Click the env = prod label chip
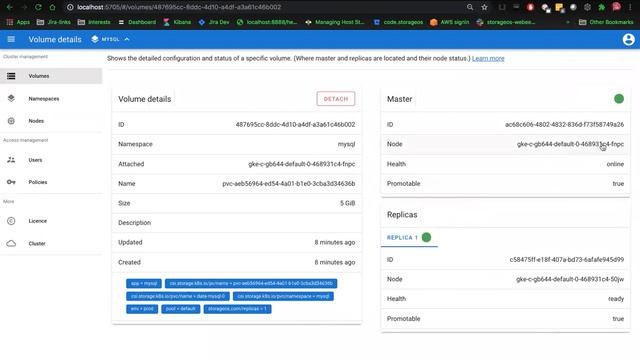Screen dimensions: 640x360 142,309
